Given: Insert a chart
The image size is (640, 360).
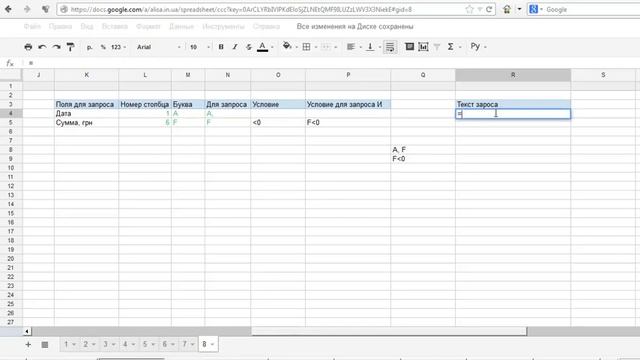Looking at the screenshot, I should click(423, 47).
